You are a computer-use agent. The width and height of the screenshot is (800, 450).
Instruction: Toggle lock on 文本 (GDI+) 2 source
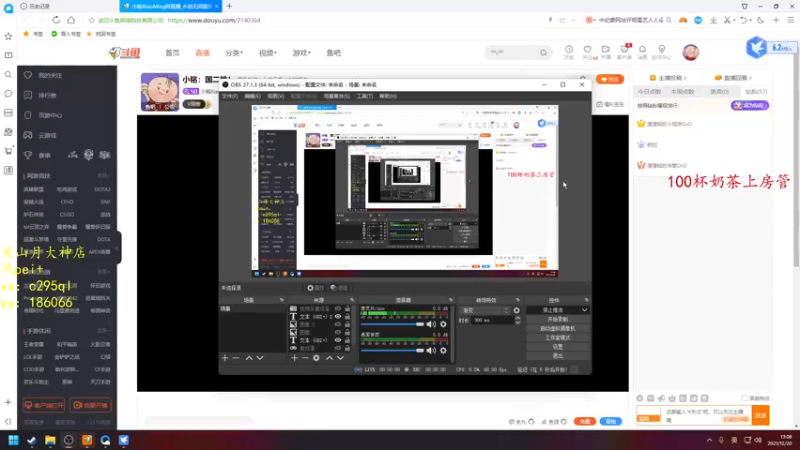click(347, 316)
